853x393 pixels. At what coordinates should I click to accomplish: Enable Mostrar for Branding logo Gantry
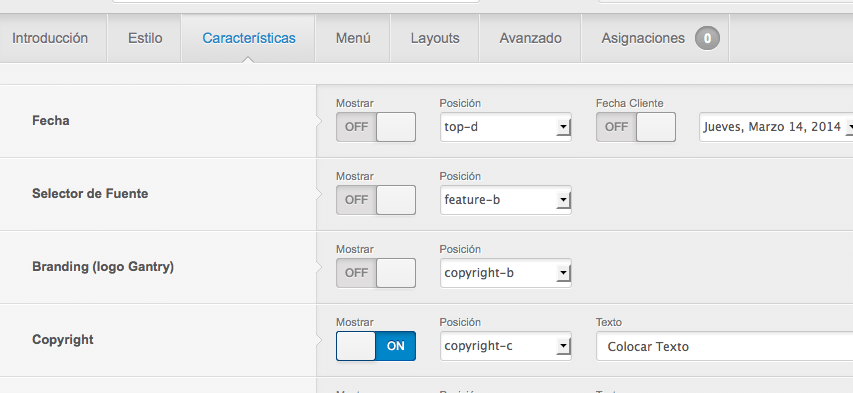coord(376,273)
